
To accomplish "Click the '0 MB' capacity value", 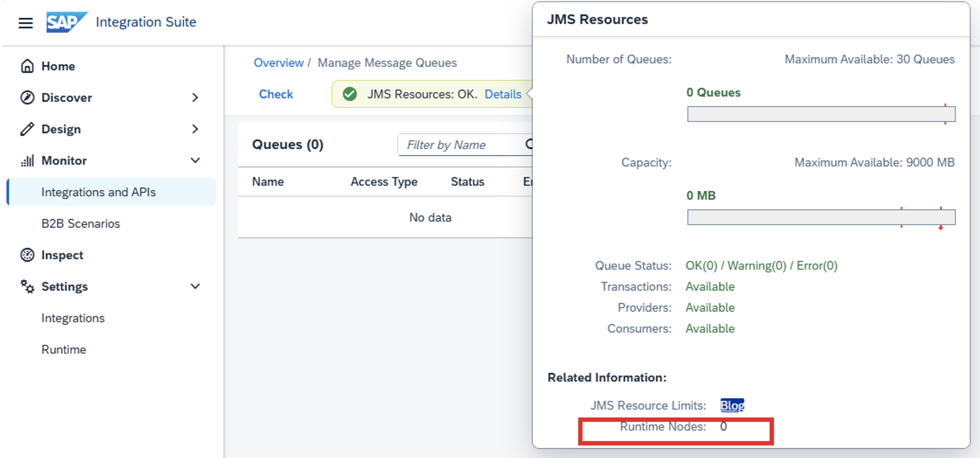I will point(701,196).
